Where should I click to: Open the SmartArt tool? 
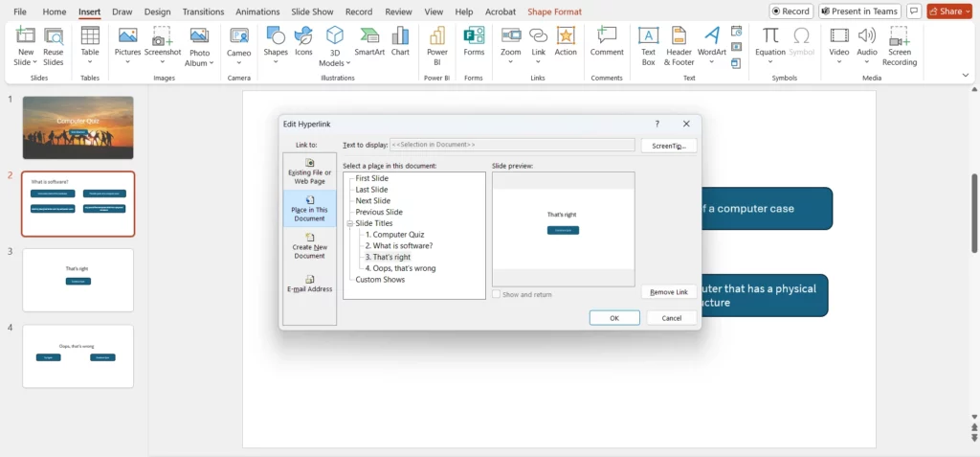[x=369, y=41]
